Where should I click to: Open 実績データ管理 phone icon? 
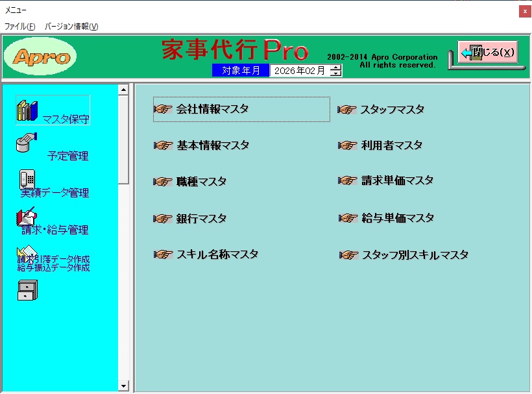click(27, 180)
